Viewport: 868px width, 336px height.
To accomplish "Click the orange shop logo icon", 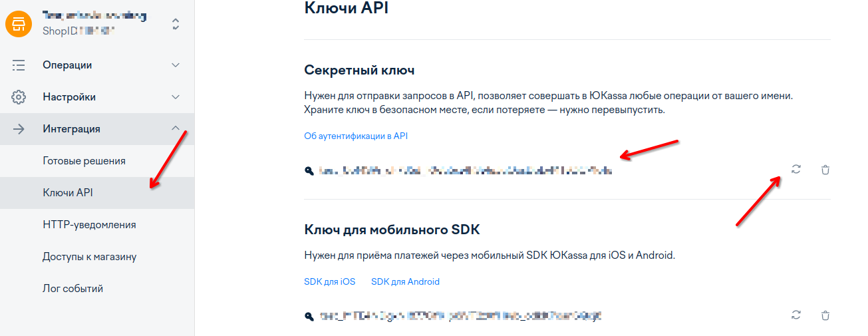I will click(x=19, y=24).
